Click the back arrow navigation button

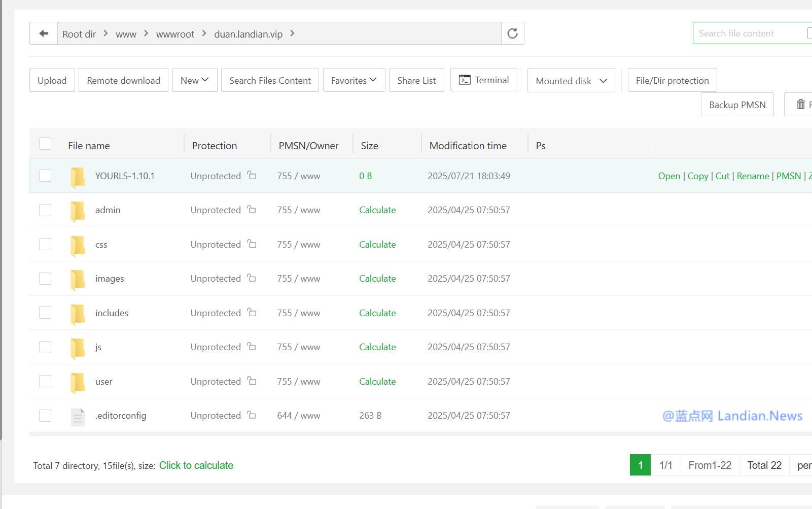pos(44,33)
